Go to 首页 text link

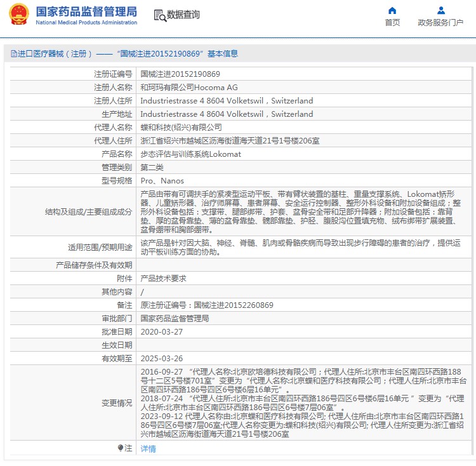tap(392, 22)
